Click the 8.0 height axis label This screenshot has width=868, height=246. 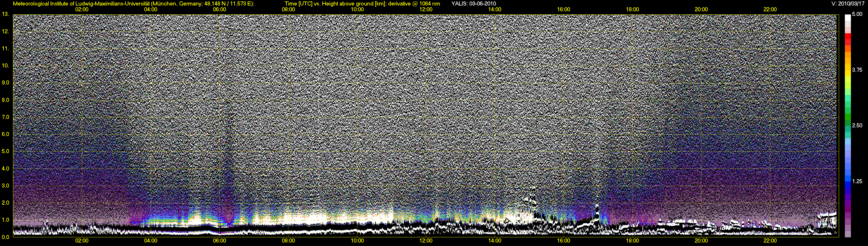pos(5,100)
